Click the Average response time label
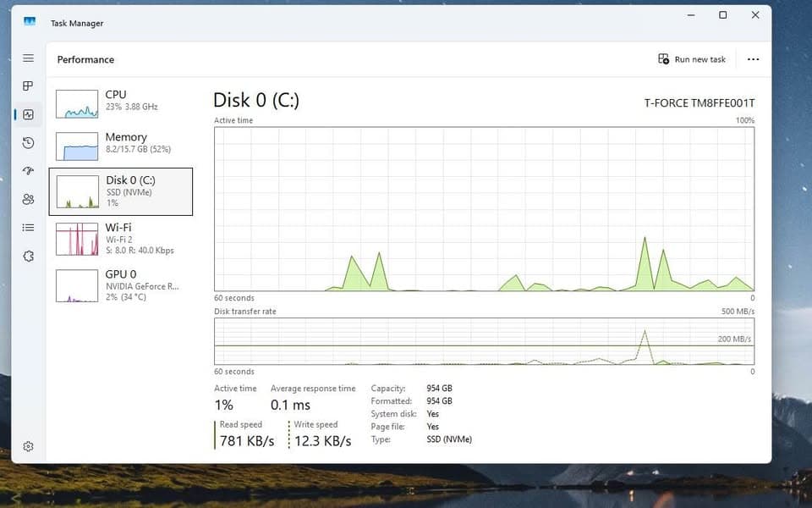 [x=313, y=389]
